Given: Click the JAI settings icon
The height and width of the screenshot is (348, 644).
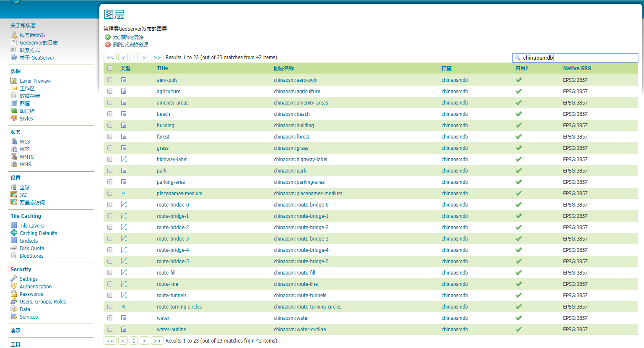Looking at the screenshot, I should point(14,195).
